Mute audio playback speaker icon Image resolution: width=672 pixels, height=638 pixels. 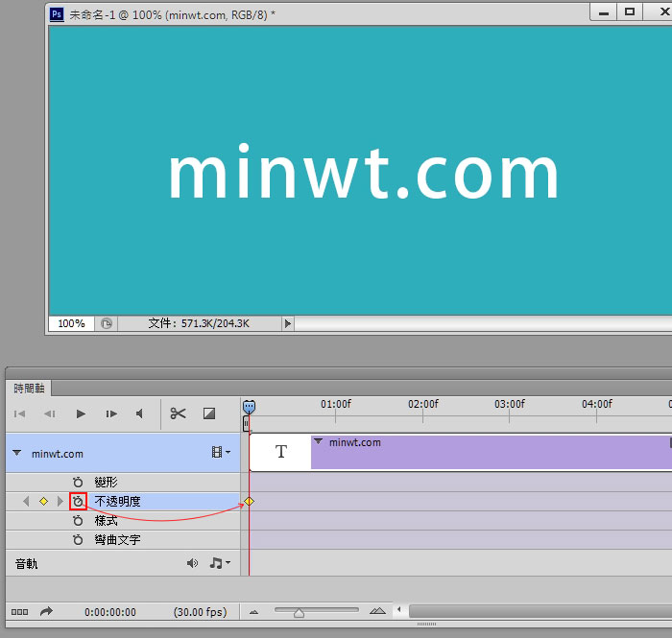point(139,414)
